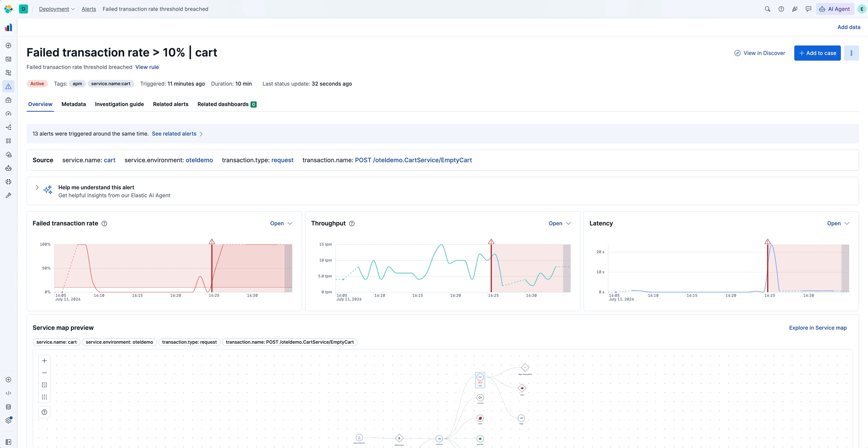Click the View rule link
This screenshot has width=868, height=448.
pos(147,67)
